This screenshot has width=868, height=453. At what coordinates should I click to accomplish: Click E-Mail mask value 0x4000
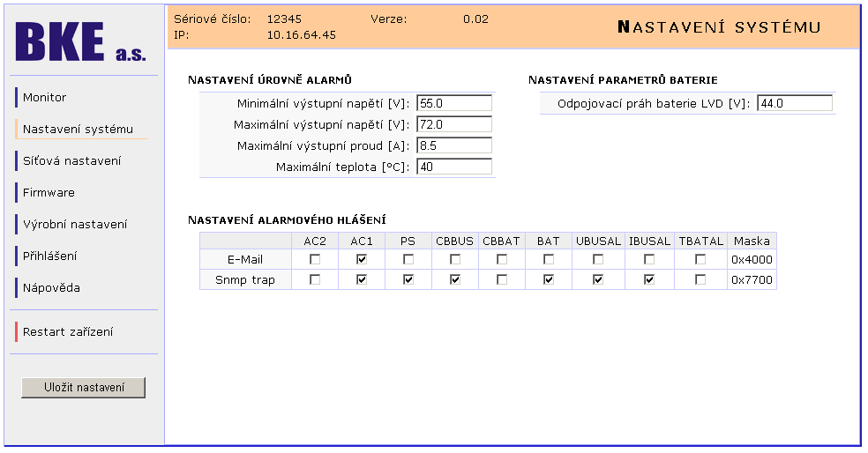click(752, 259)
